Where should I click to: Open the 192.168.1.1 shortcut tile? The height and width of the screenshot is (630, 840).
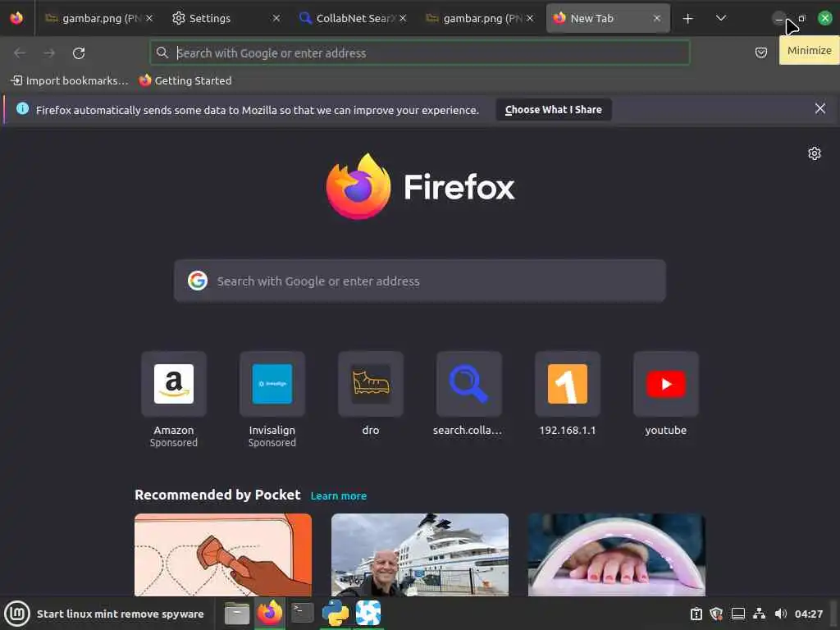(568, 394)
